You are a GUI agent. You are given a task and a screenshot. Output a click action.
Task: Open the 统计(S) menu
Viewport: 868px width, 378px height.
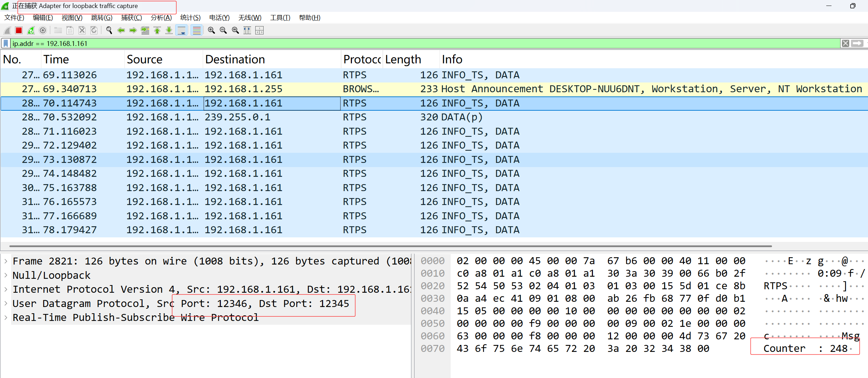pyautogui.click(x=190, y=18)
